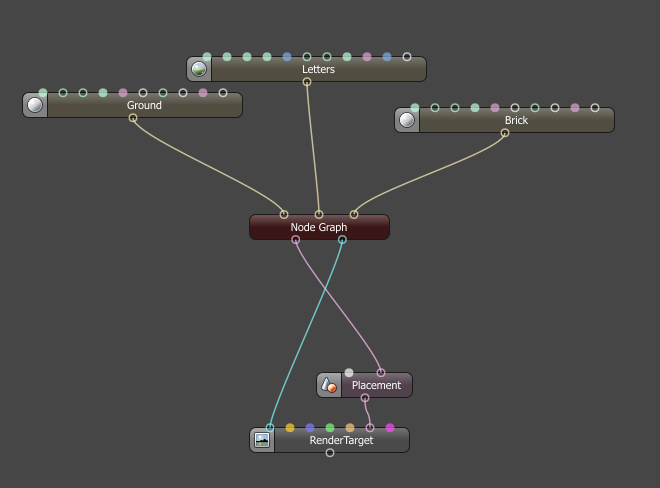Click the last white hollow pin on Letters
The image size is (660, 488).
(407, 56)
